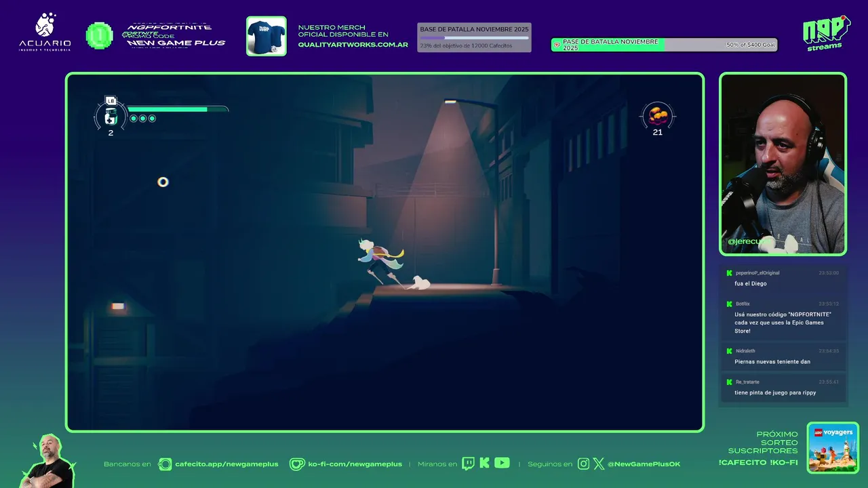This screenshot has width=868, height=488.
Task: Click the NGPFORTNITE promo code banner
Action: [x=174, y=35]
